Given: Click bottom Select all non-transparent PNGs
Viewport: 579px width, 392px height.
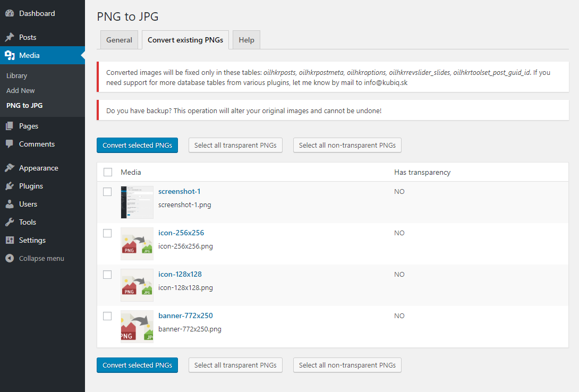Looking at the screenshot, I should click(x=347, y=365).
